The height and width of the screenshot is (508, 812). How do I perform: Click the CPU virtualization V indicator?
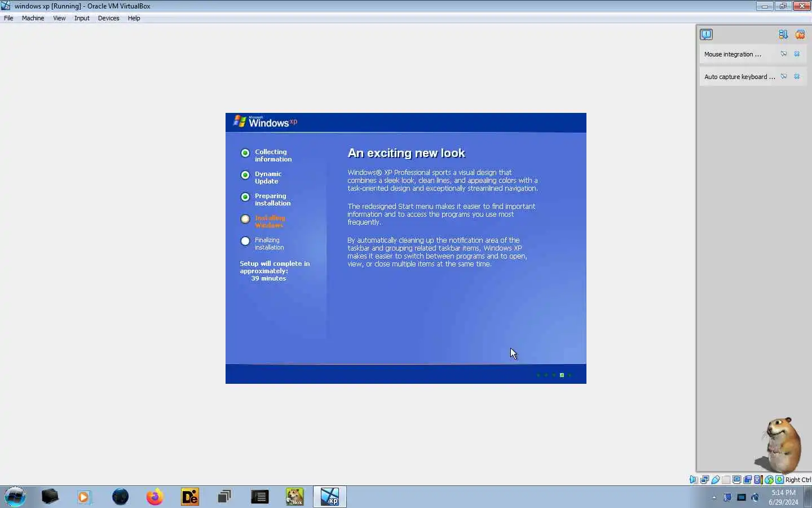click(758, 480)
